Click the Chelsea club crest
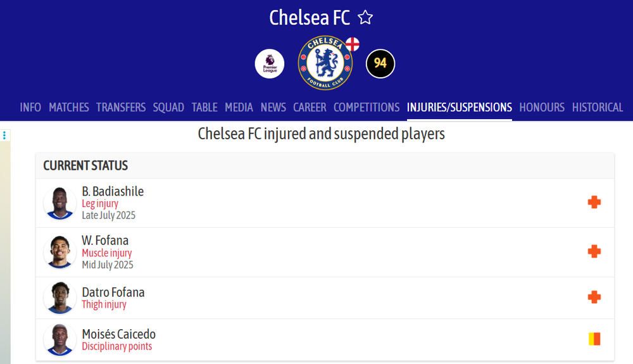Image resolution: width=633 pixels, height=364 pixels. pos(325,63)
